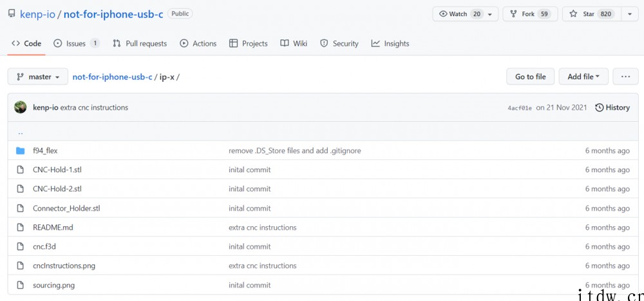Open the Security tab
The image size is (644, 301).
pyautogui.click(x=339, y=44)
